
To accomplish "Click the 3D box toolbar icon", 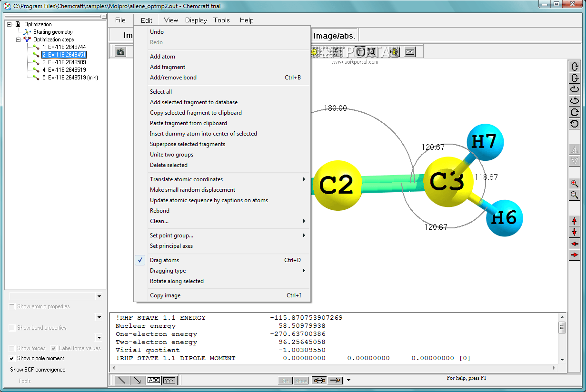I will click(360, 51).
